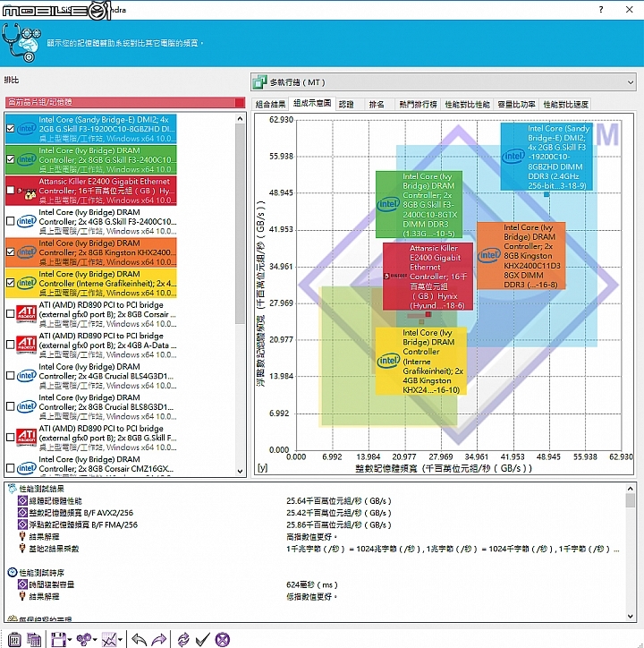Select the 時間複製容量 row
The height and width of the screenshot is (648, 644).
point(47,584)
